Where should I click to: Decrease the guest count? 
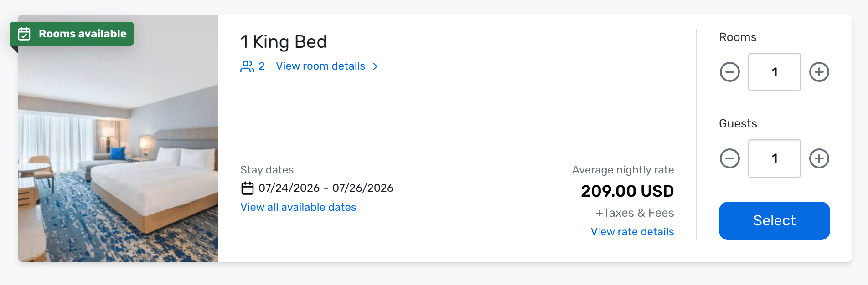(729, 158)
